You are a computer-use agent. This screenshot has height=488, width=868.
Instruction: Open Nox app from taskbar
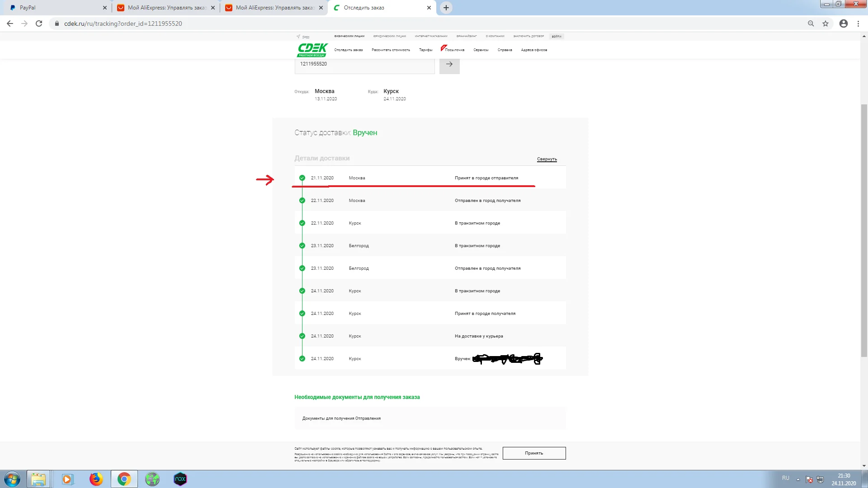pos(180,479)
